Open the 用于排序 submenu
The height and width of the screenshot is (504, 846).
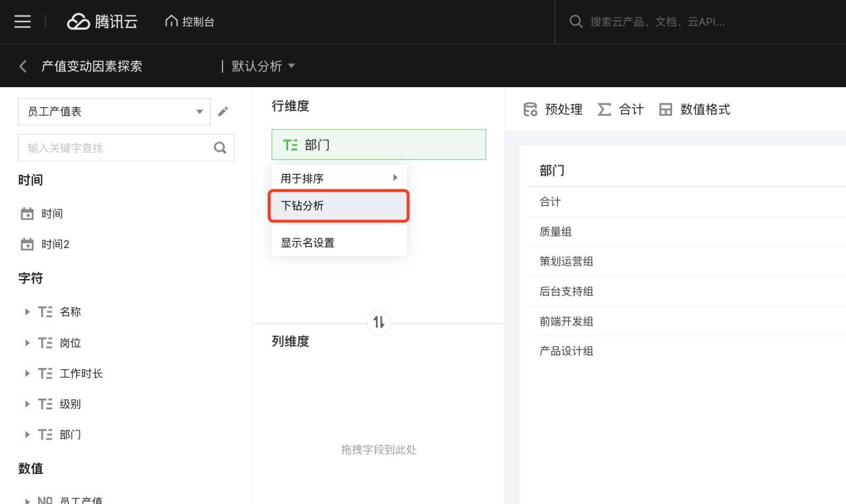click(x=338, y=178)
